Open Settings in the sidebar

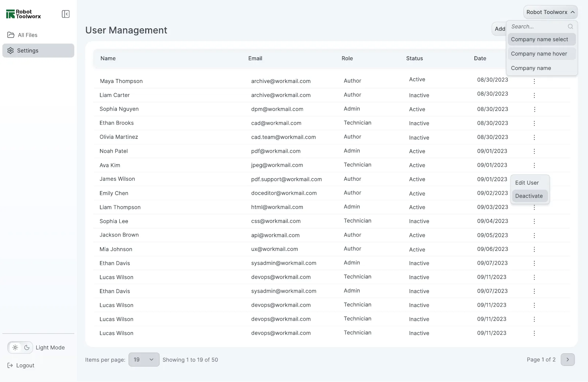point(38,51)
